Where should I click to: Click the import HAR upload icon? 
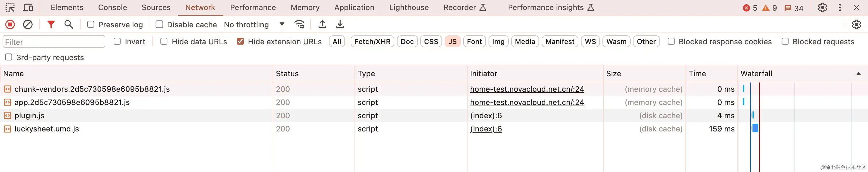coord(322,24)
